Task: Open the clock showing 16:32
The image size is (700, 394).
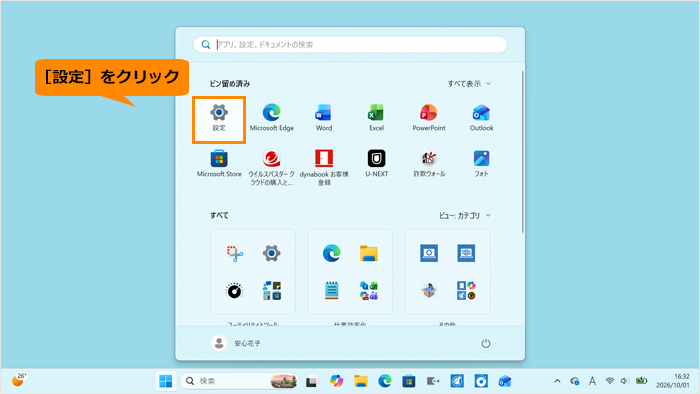Action: point(673,381)
